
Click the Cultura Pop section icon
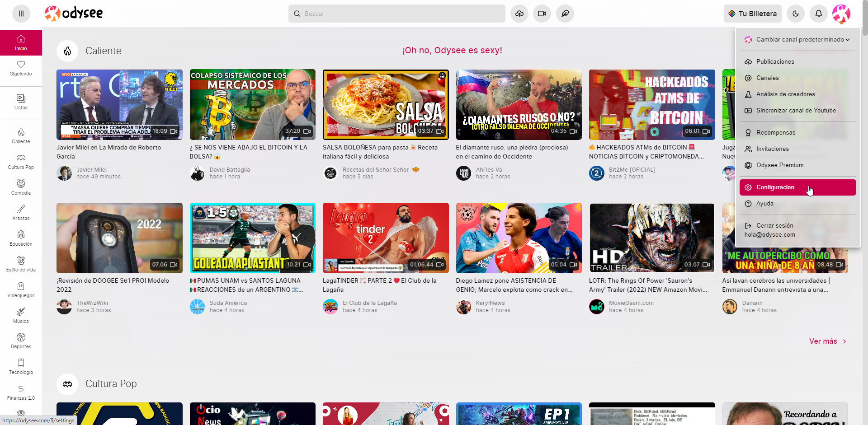67,384
